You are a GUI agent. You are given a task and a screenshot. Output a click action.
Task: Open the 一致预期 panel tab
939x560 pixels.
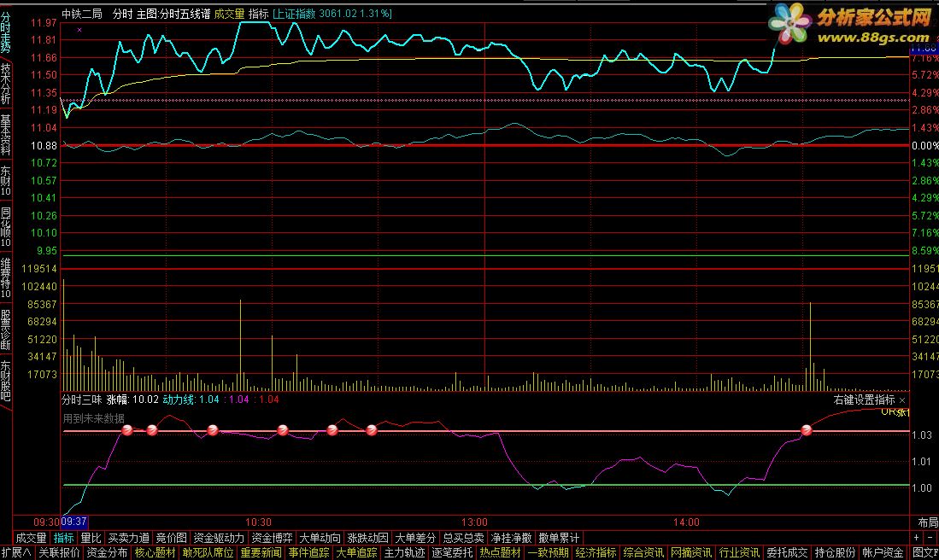pos(549,553)
